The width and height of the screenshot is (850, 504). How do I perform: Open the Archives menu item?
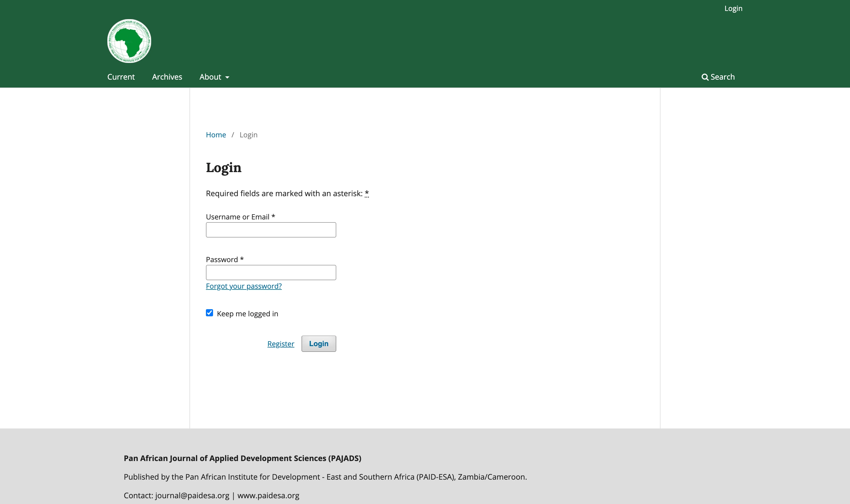[167, 77]
